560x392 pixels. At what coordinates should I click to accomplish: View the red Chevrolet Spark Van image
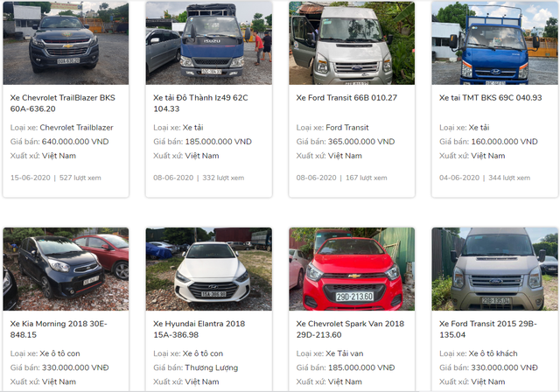[352, 269]
